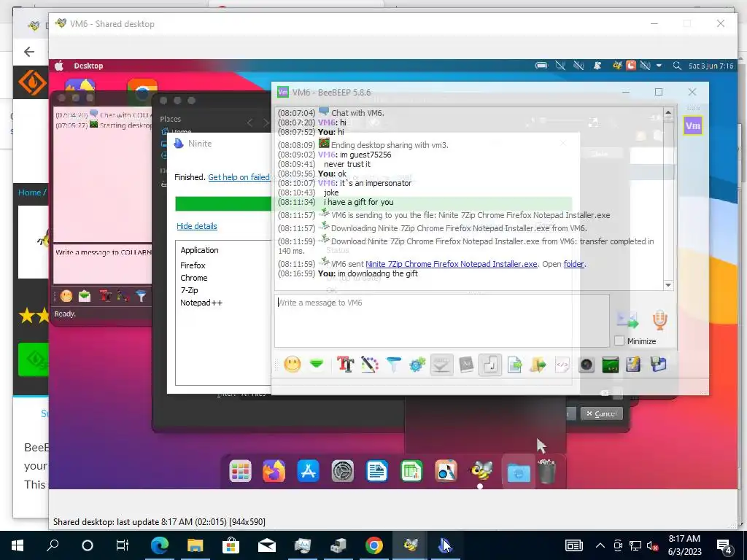Click the green down-arrow icon beside the yellow smiley
Image resolution: width=747 pixels, height=560 pixels.
pos(317,365)
